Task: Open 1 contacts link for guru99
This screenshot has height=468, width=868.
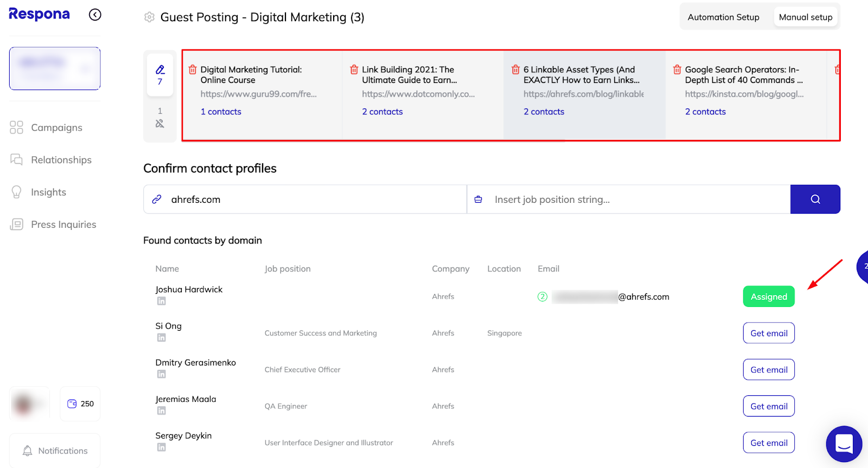Action: tap(221, 112)
